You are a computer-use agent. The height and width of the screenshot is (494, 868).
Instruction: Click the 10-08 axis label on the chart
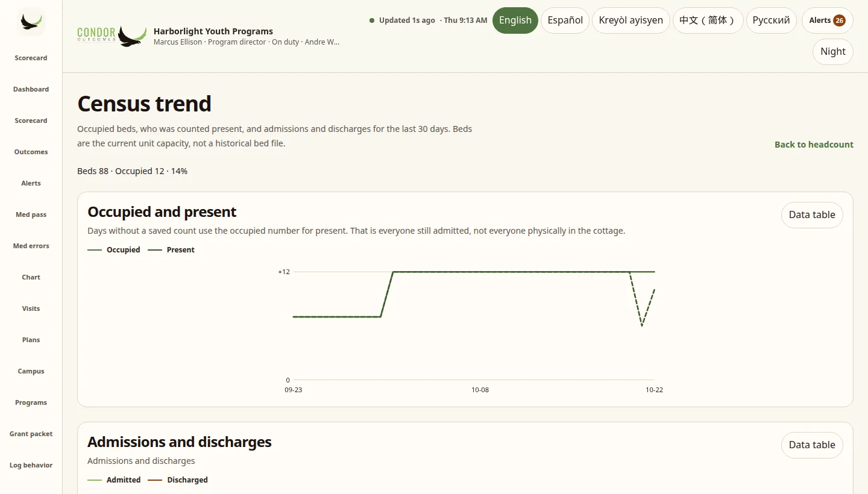tap(480, 390)
